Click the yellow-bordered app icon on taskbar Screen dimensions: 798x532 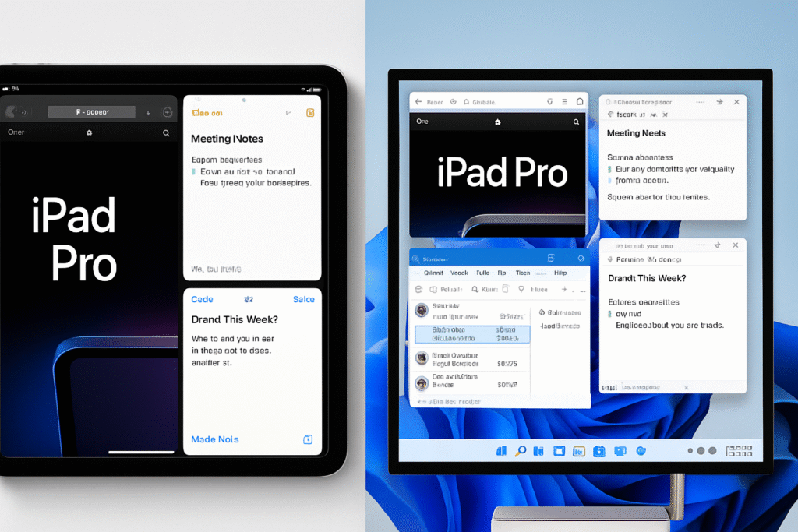click(x=579, y=451)
